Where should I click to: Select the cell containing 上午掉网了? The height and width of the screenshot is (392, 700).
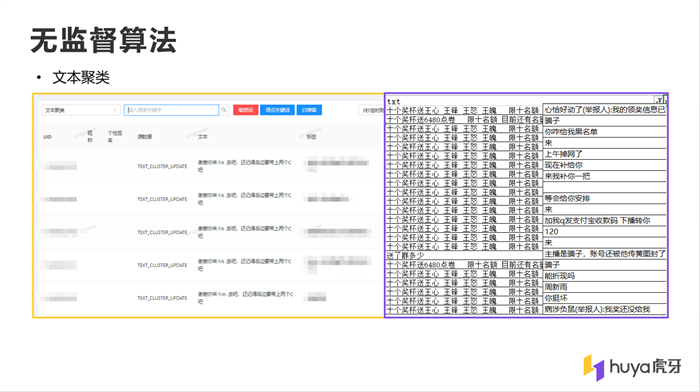[604, 154]
